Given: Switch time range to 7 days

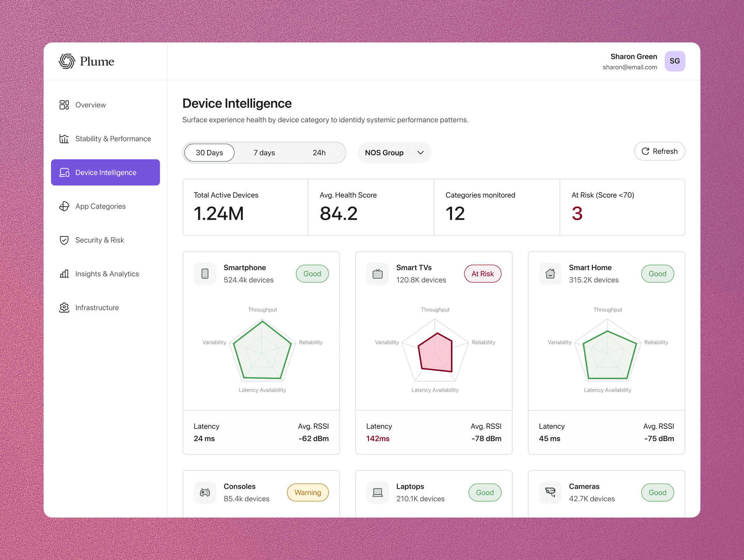Looking at the screenshot, I should [264, 153].
